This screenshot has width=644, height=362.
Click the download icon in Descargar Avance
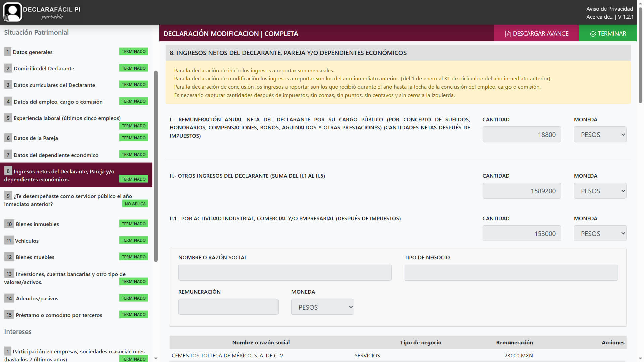tap(507, 34)
